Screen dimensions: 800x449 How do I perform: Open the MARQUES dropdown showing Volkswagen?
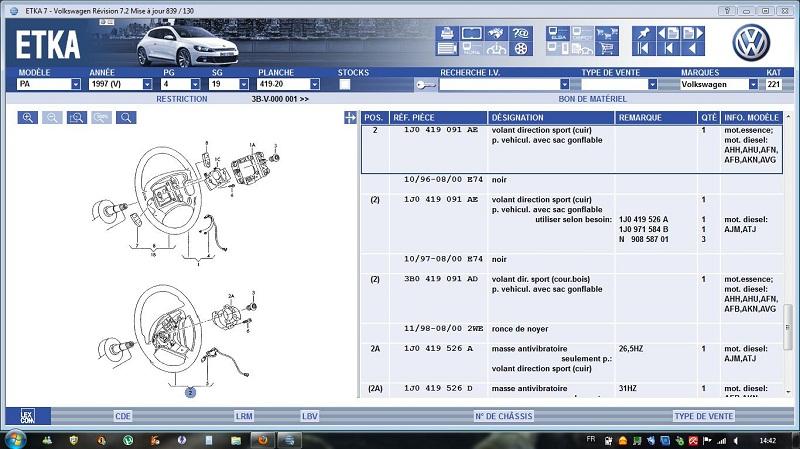click(x=753, y=84)
